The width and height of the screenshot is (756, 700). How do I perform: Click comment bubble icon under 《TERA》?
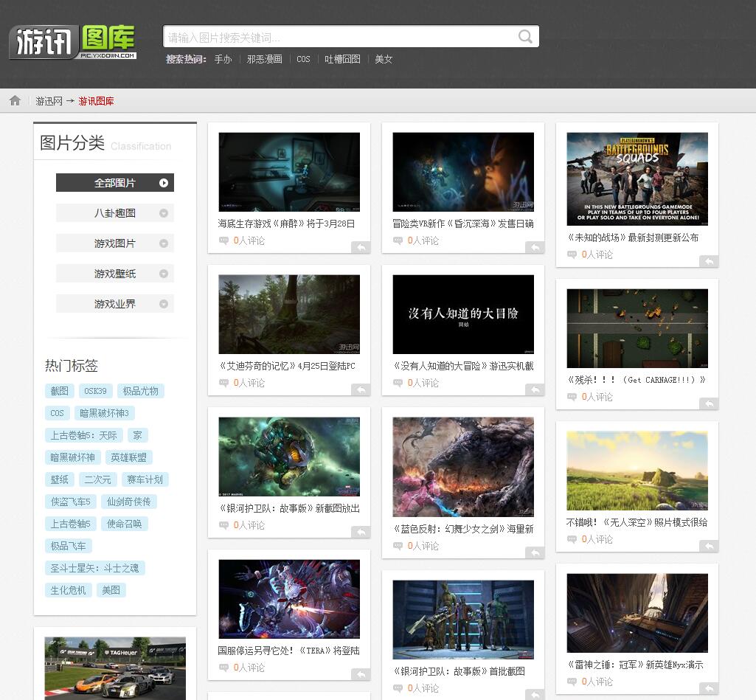[x=223, y=667]
